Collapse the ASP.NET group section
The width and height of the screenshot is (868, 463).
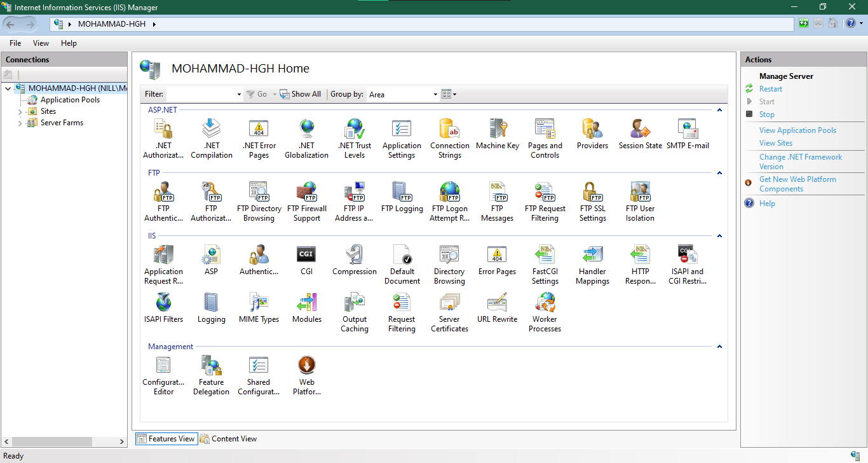(x=719, y=110)
